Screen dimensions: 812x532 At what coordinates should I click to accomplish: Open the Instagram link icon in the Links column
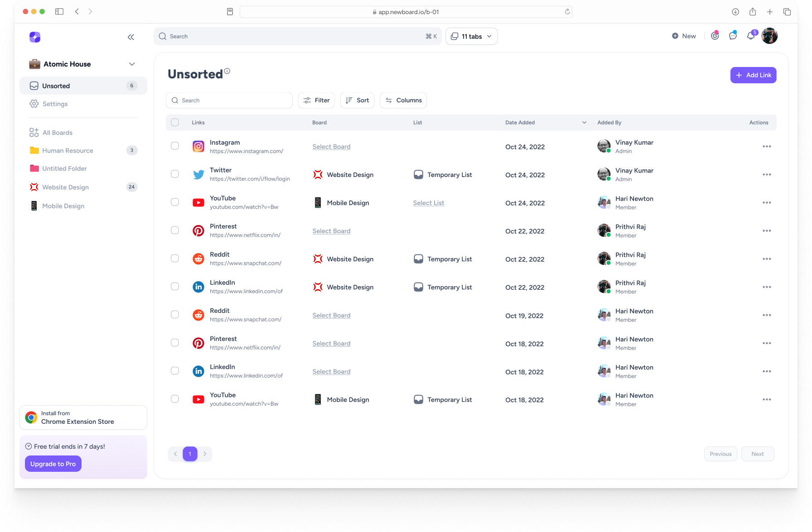coord(198,146)
